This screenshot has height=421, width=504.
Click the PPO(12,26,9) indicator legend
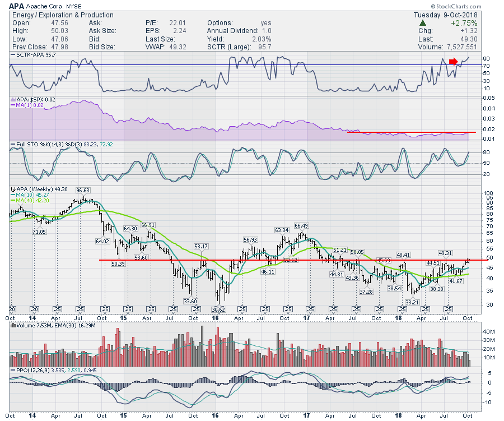[53, 371]
